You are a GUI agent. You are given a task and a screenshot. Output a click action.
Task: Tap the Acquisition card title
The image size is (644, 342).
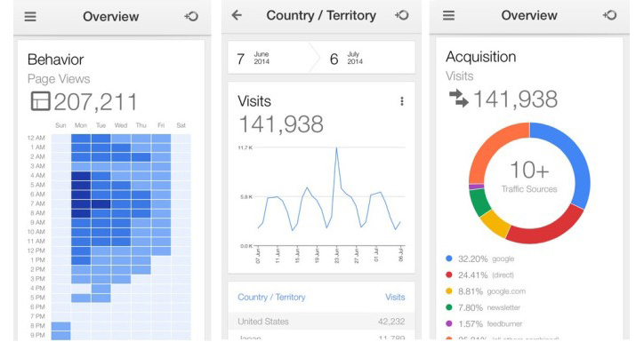click(481, 57)
